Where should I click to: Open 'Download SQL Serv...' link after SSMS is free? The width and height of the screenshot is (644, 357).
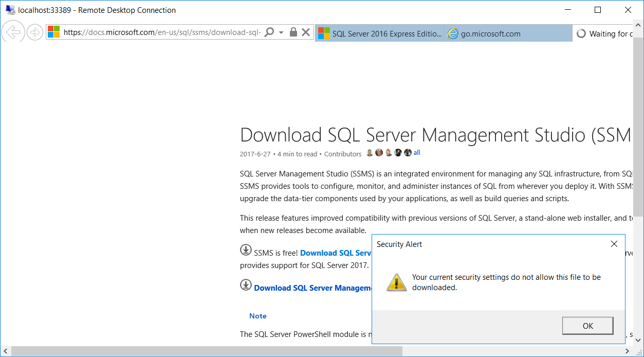[x=336, y=253]
